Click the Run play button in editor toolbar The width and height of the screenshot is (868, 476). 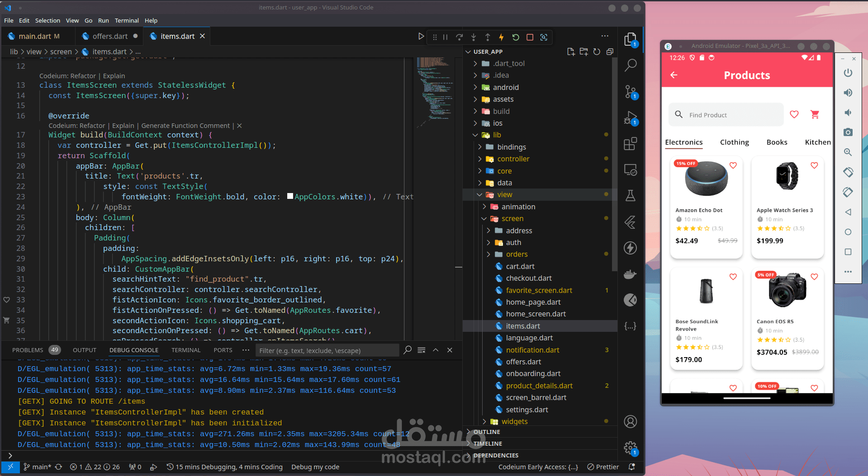pos(421,36)
